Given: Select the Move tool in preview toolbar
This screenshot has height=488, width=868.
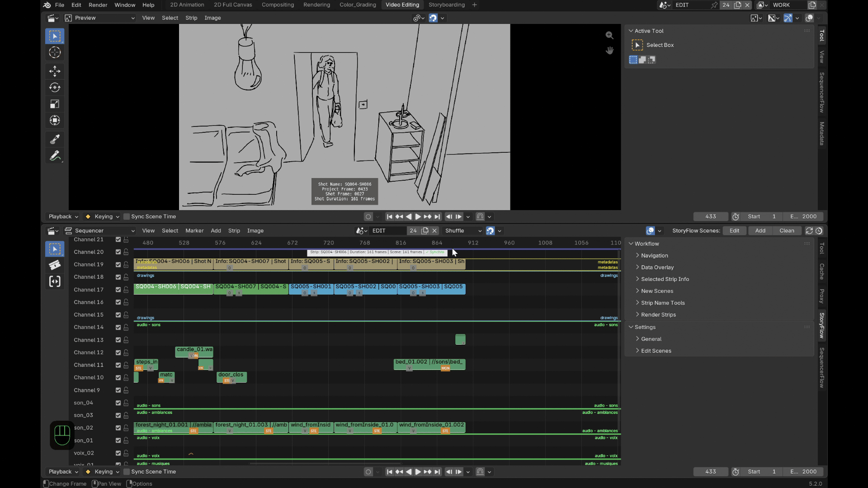Looking at the screenshot, I should pyautogui.click(x=55, y=71).
